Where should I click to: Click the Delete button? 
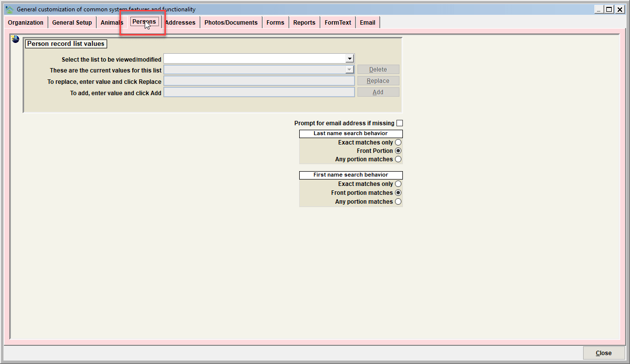coord(378,70)
